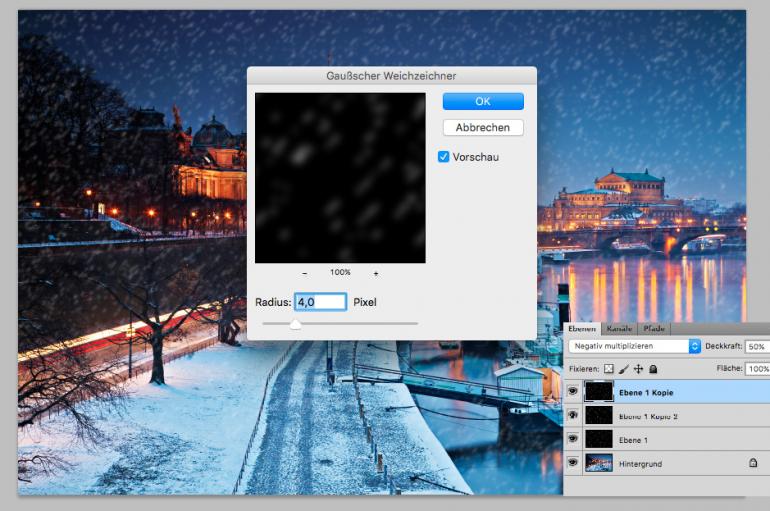
Task: Click the lock position move icon
Action: 639,369
